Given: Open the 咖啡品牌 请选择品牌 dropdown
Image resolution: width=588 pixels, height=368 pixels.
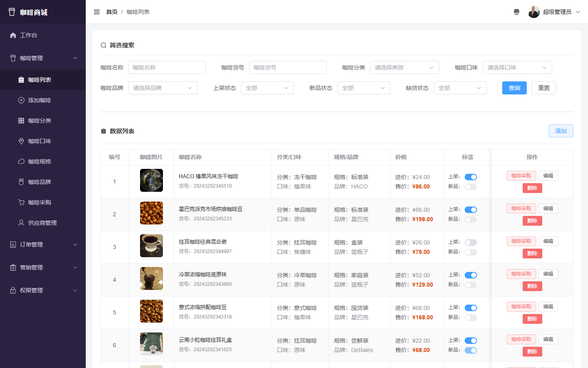Looking at the screenshot, I should point(163,88).
